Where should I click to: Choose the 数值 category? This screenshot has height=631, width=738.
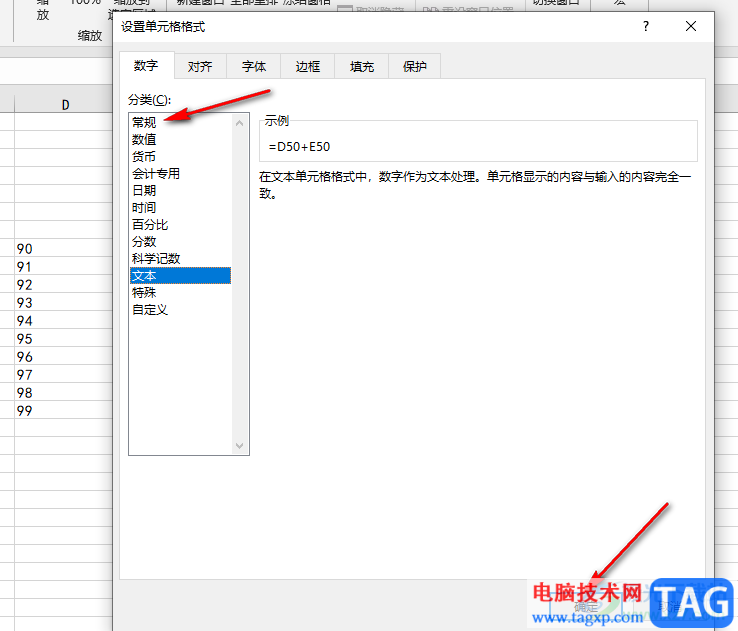click(181, 139)
